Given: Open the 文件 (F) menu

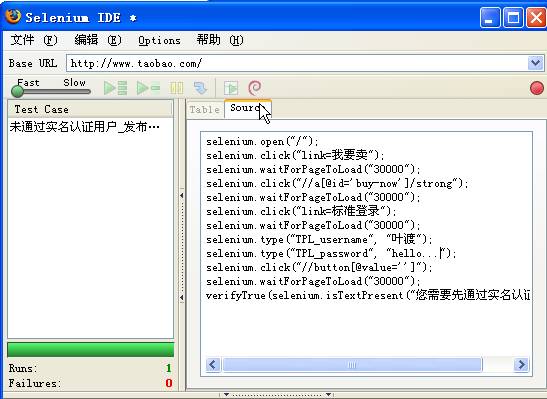Looking at the screenshot, I should pos(34,40).
